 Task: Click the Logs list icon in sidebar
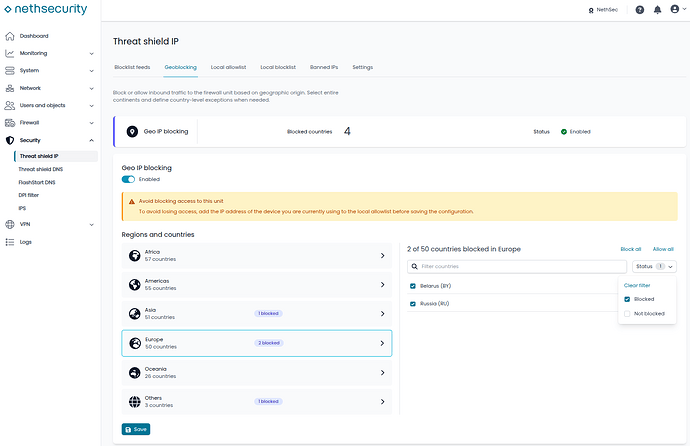pos(10,242)
